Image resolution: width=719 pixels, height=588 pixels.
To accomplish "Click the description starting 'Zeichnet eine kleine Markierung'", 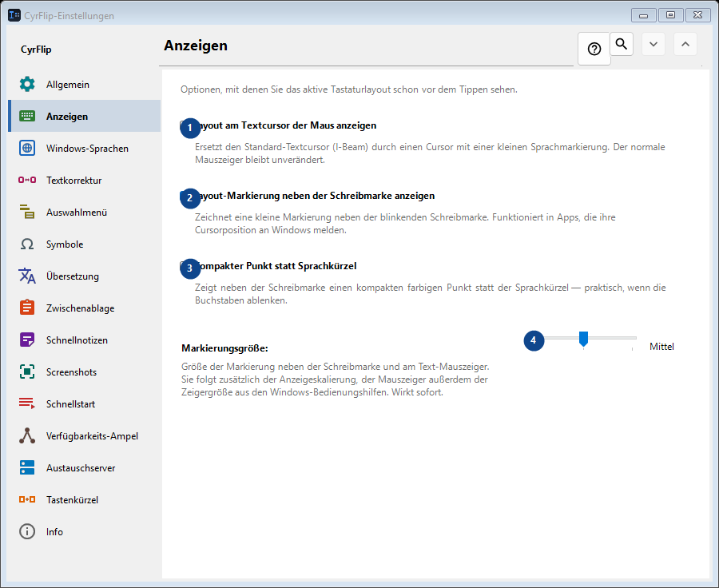I will click(x=405, y=224).
